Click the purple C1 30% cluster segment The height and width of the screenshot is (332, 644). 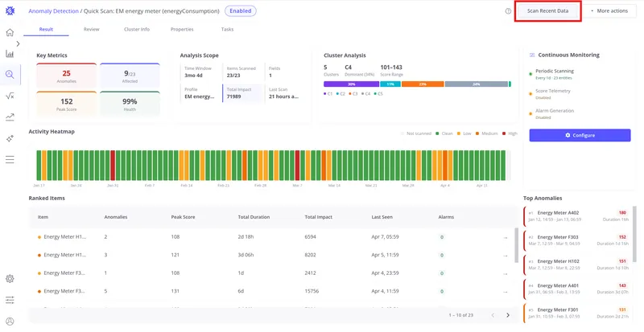(x=351, y=84)
